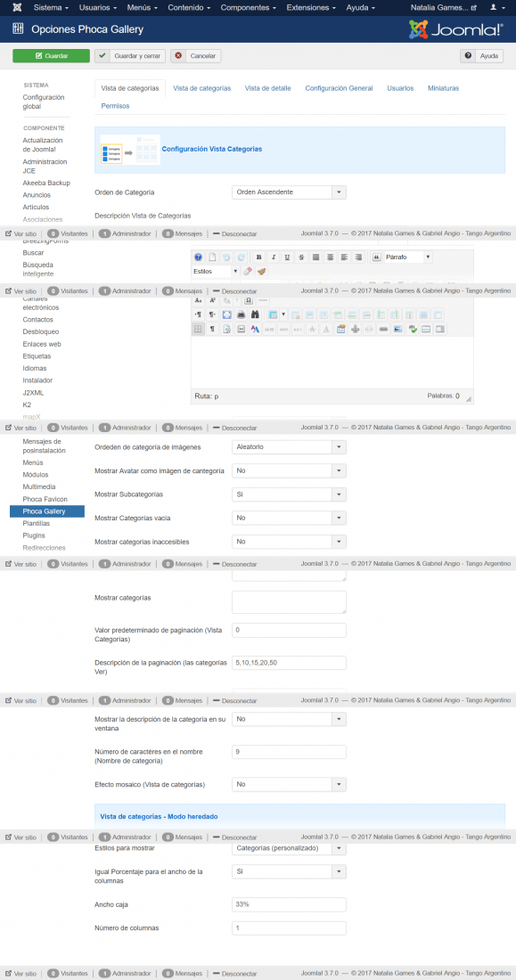Screen dimensions: 516x980
Task: Click the eraser remove-format icon
Action: 248,271
